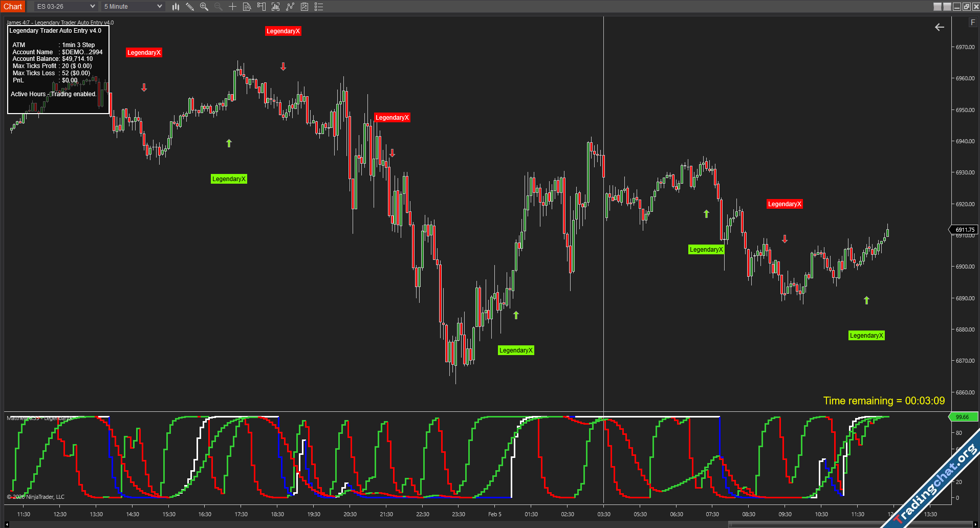Click the left arrow on the chart
Image resolution: width=980 pixels, height=528 pixels.
[940, 27]
